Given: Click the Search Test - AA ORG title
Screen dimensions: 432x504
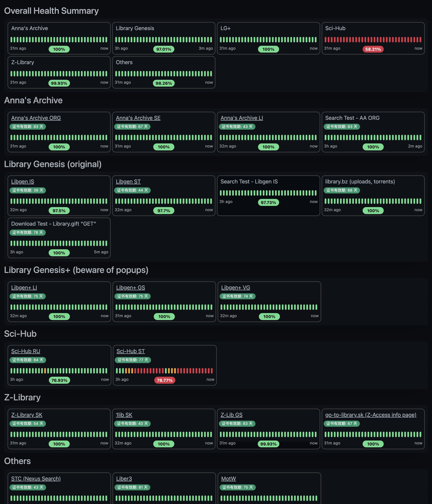Looking at the screenshot, I should (352, 118).
